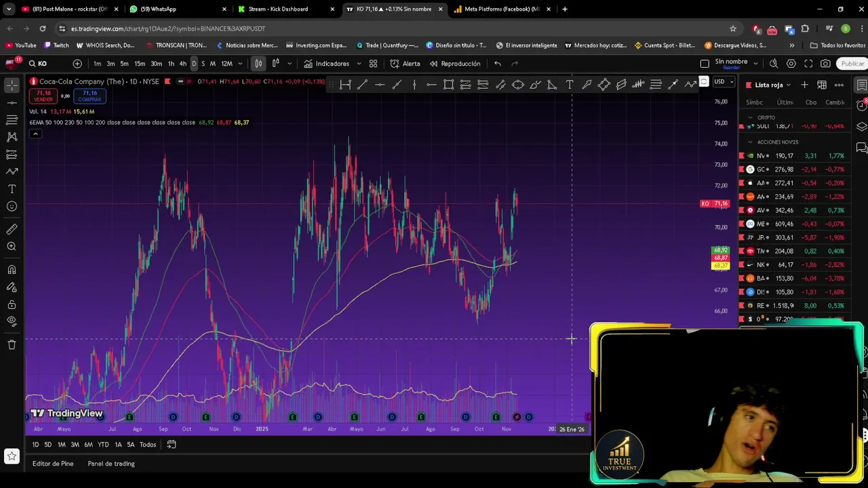
Task: Open the Indicadores menu
Action: click(x=326, y=64)
